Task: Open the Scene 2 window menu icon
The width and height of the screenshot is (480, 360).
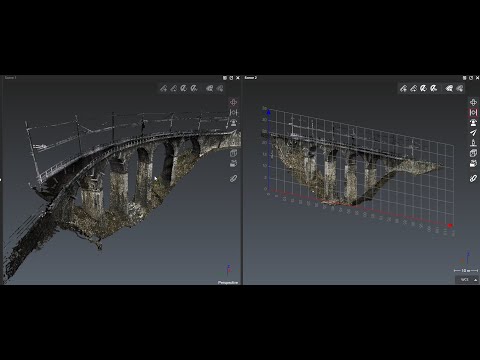Action: (464, 78)
